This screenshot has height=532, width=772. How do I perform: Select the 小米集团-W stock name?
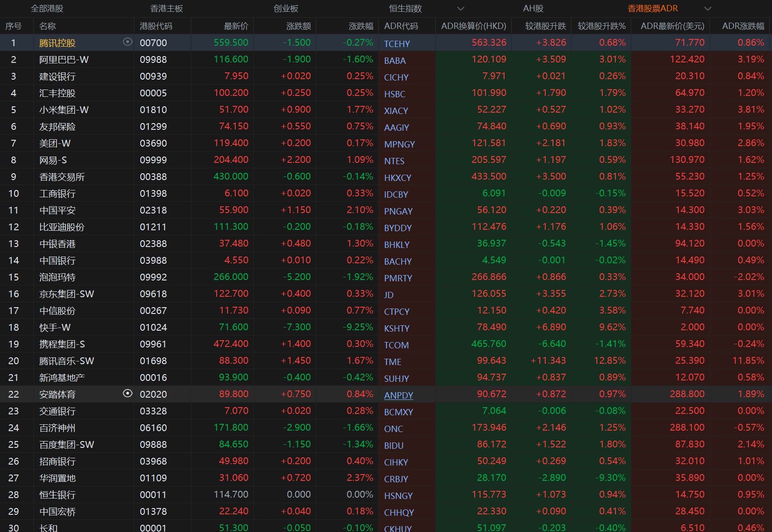[x=64, y=110]
